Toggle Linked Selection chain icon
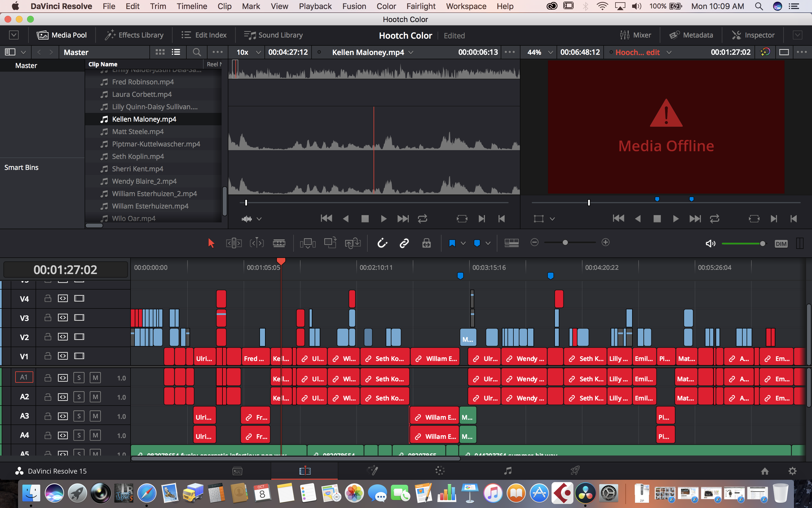 pos(404,243)
